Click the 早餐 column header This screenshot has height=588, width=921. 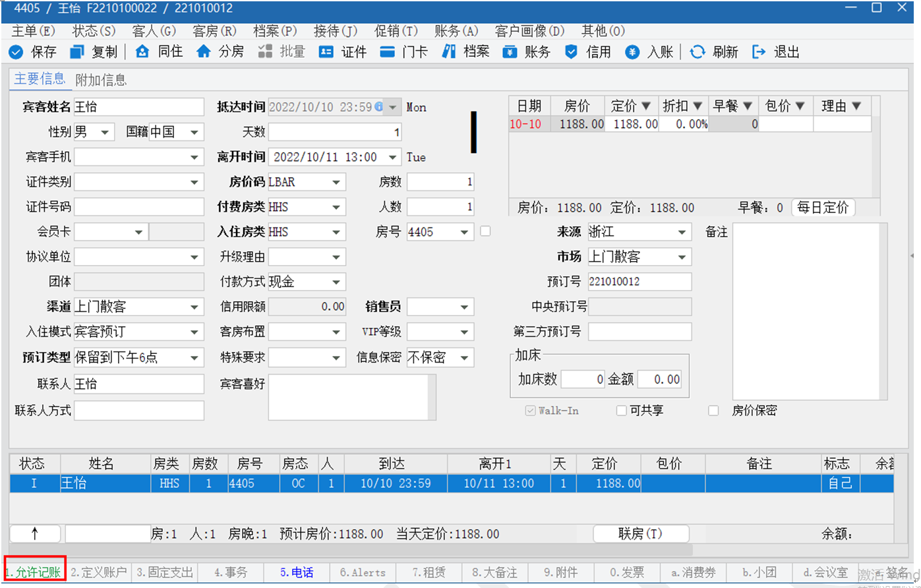(x=733, y=105)
